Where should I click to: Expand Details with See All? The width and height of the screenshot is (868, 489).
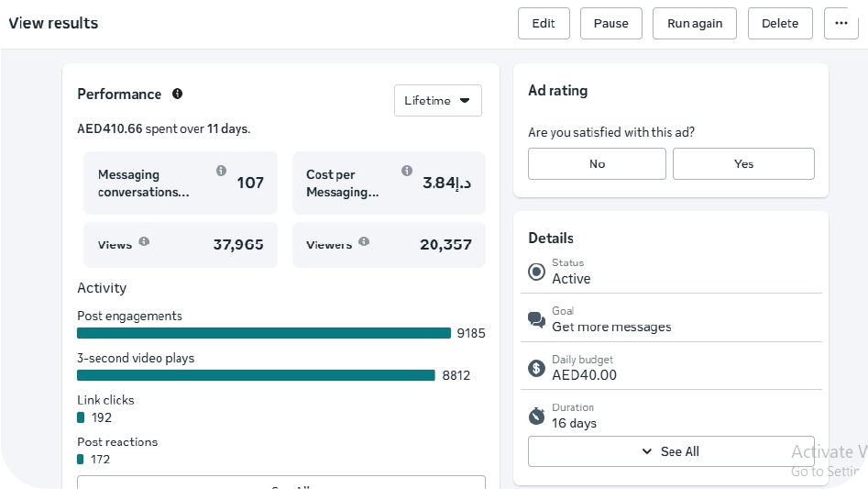click(671, 451)
